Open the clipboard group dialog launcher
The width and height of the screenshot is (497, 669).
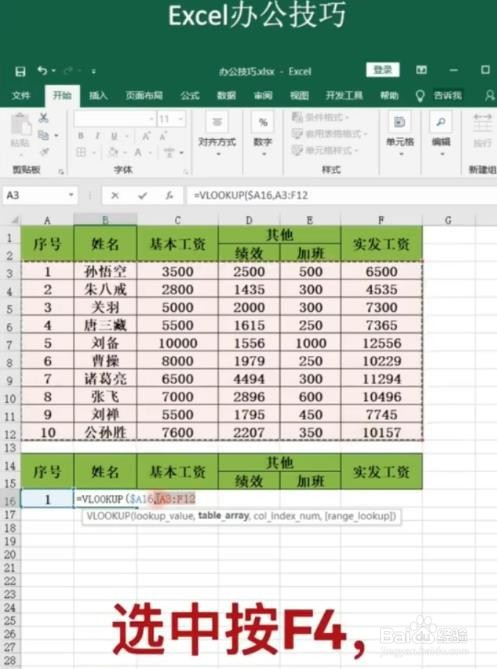61,172
